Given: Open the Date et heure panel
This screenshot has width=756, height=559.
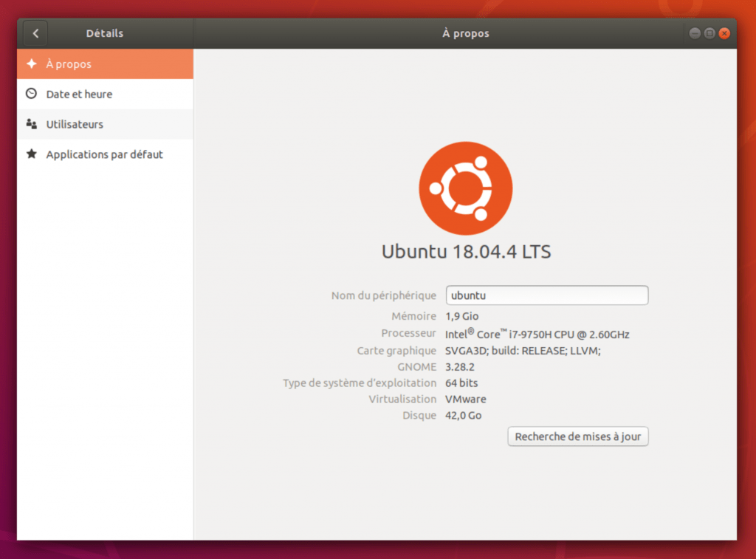Looking at the screenshot, I should click(x=105, y=94).
